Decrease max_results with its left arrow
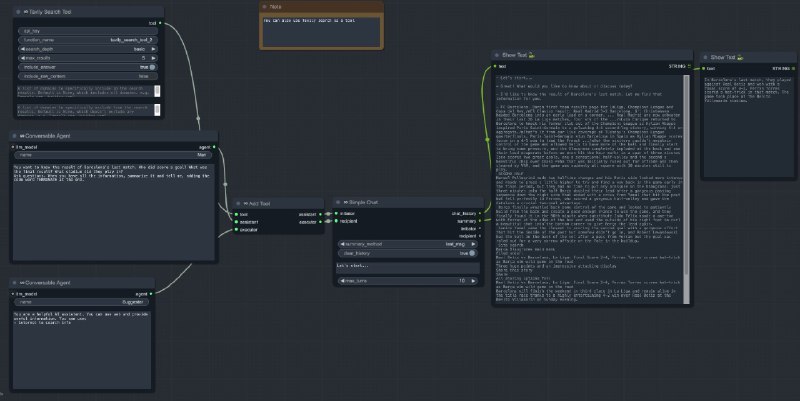The width and height of the screenshot is (800, 401). 22,58
